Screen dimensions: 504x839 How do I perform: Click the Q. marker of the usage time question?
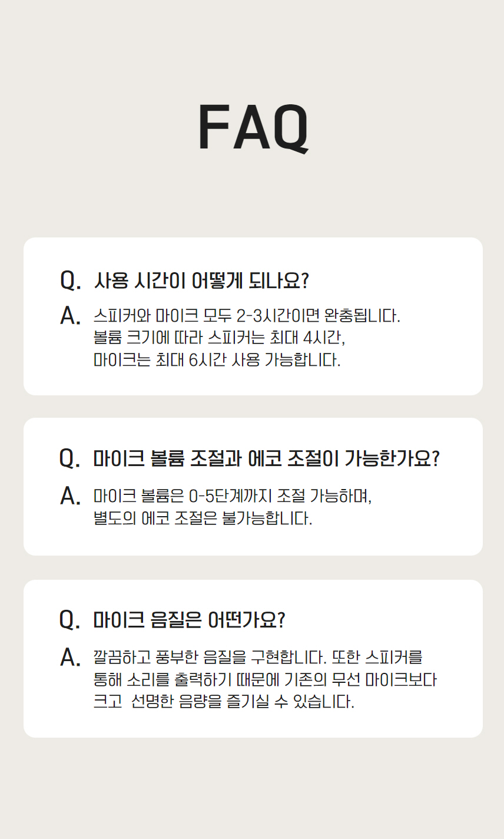[71, 281]
